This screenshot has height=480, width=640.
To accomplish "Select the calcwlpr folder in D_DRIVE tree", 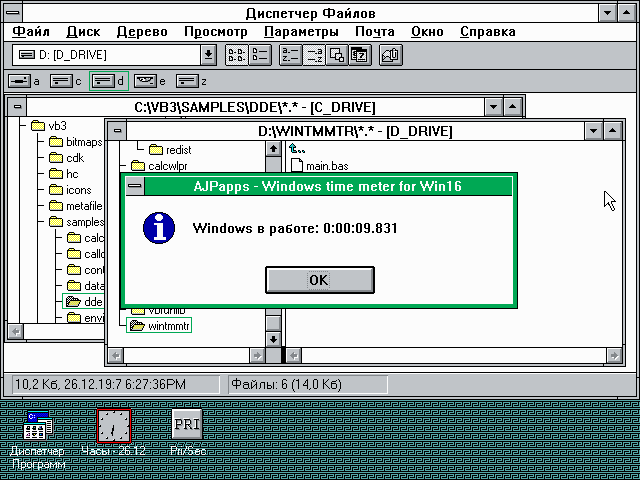I will point(159,166).
